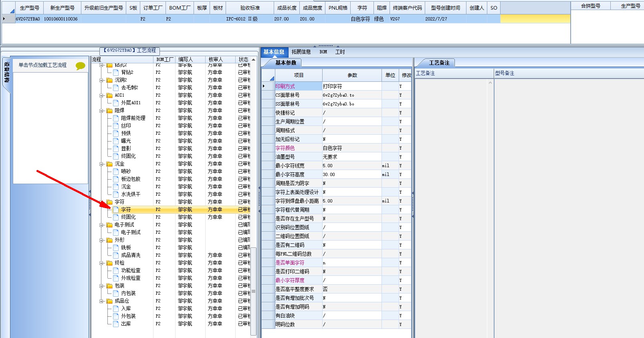
Task: Collapse the 阻焊 process group
Action: [102, 111]
